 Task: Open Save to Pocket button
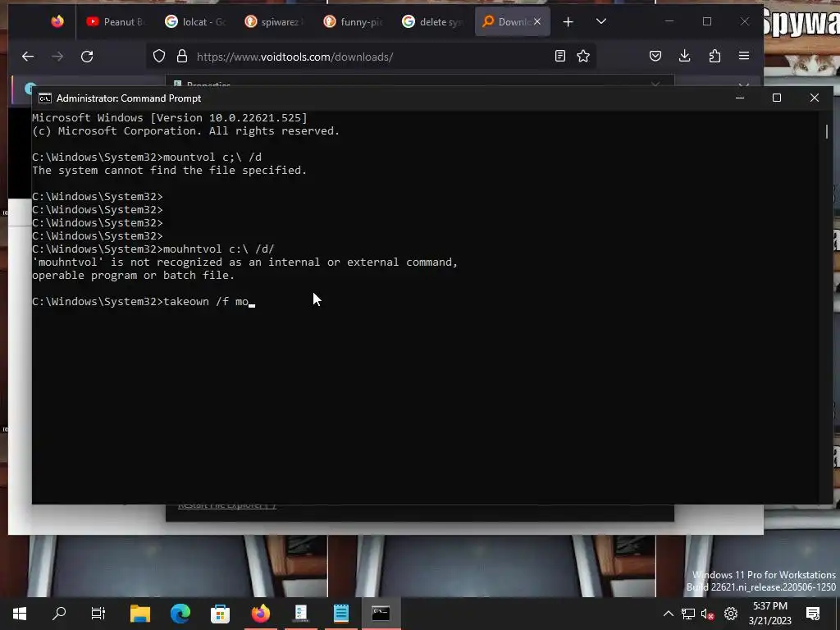(655, 57)
